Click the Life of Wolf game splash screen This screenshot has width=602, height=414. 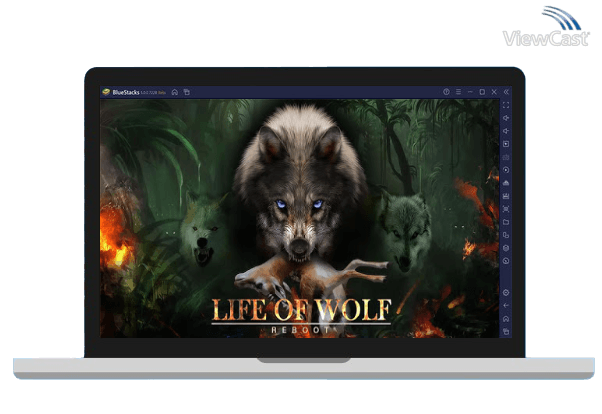click(299, 219)
